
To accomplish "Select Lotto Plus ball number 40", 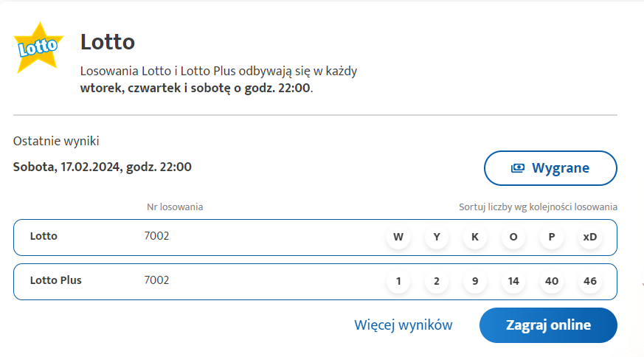I will 552,281.
